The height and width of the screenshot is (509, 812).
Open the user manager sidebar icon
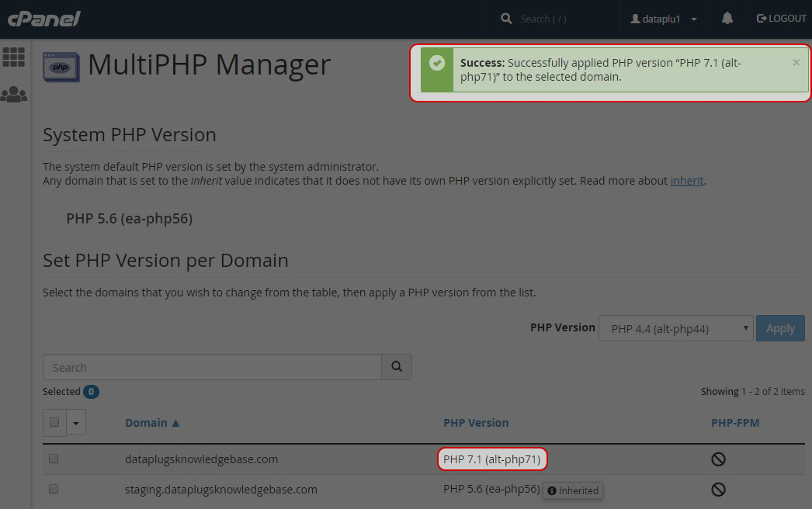14,94
